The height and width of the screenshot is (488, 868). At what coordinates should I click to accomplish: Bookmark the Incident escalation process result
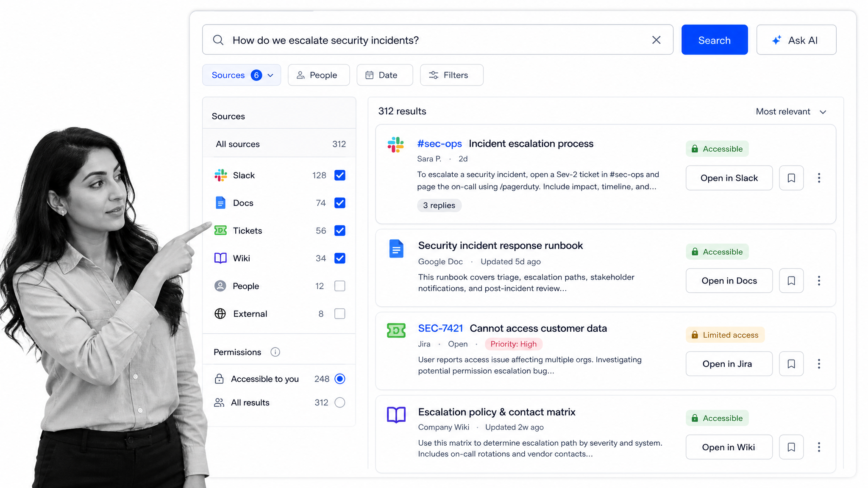pyautogui.click(x=791, y=178)
